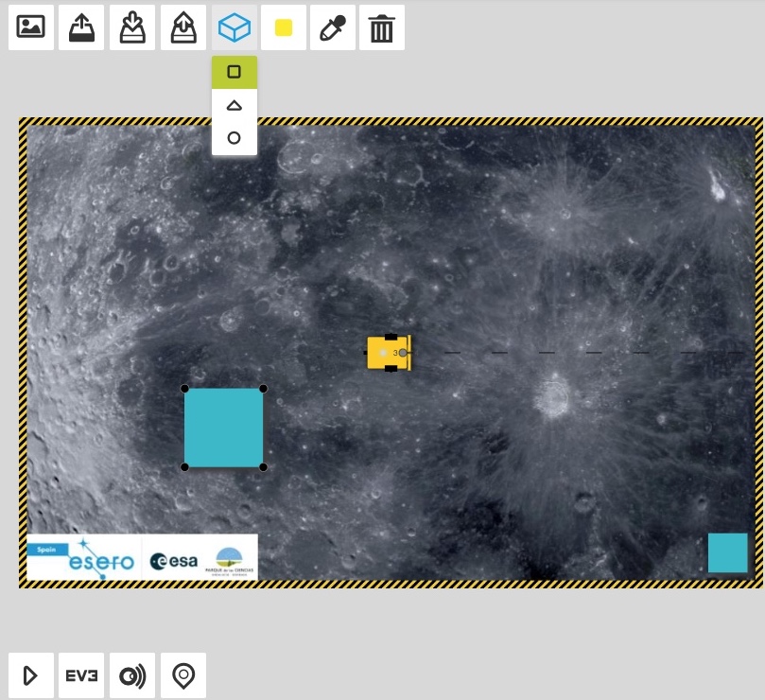
Task: Click the tray icon with inward up arrow
Action: click(183, 27)
